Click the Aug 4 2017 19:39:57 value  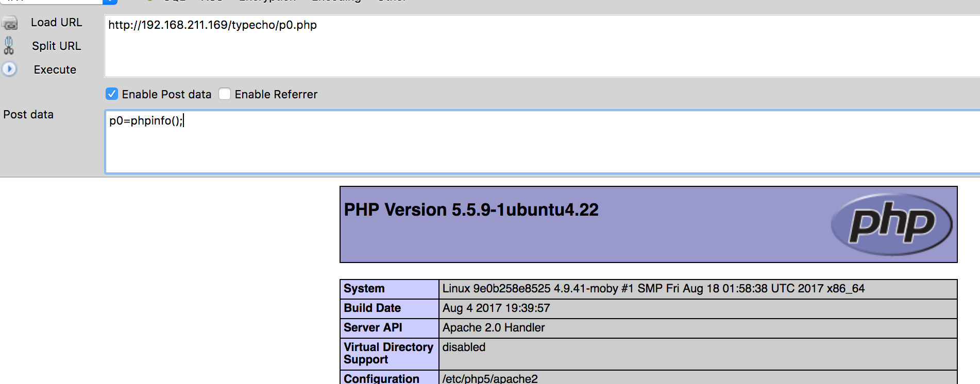pyautogui.click(x=496, y=308)
